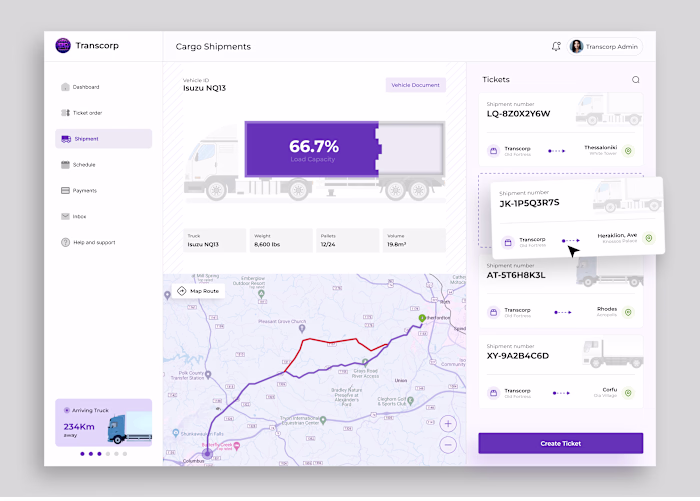Click the Isuzu NQ13 vehicle ID title
Image resolution: width=700 pixels, height=501 pixels.
[x=204, y=88]
